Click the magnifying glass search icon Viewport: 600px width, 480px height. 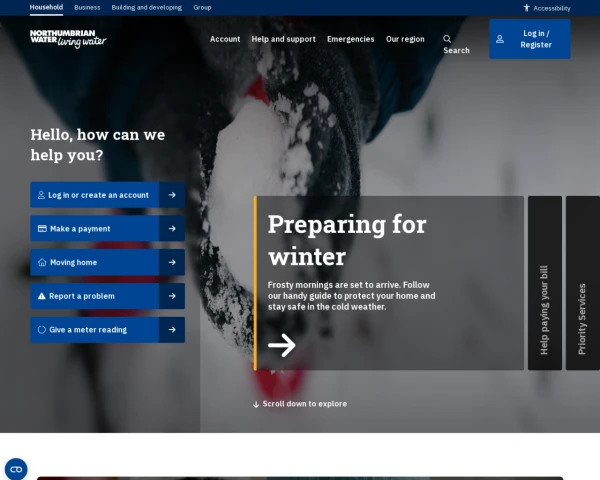tap(447, 39)
